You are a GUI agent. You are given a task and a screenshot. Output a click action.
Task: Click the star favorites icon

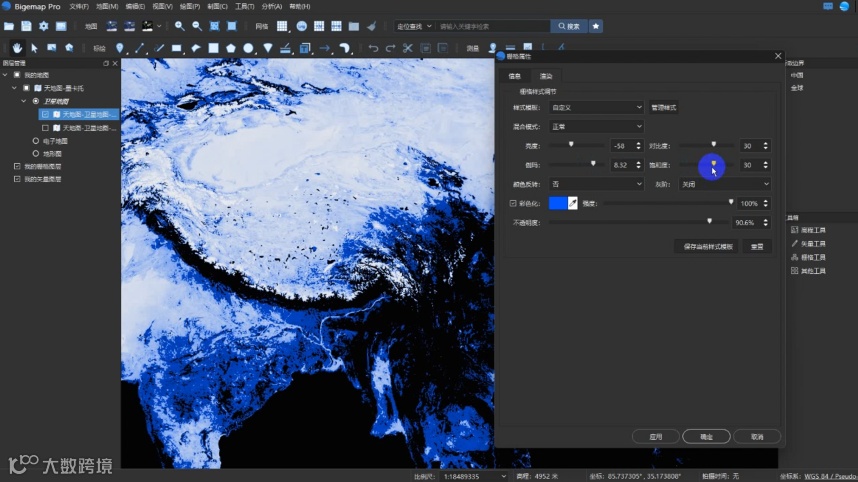coord(596,26)
